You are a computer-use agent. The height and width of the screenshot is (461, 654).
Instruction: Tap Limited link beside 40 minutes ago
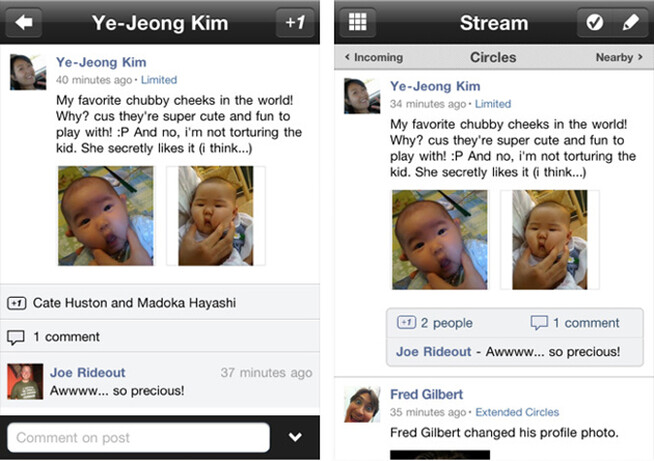[x=159, y=80]
